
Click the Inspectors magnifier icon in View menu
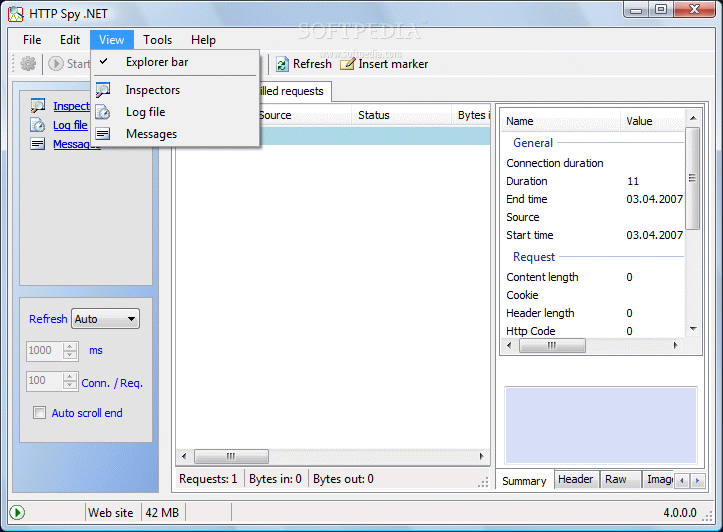103,89
